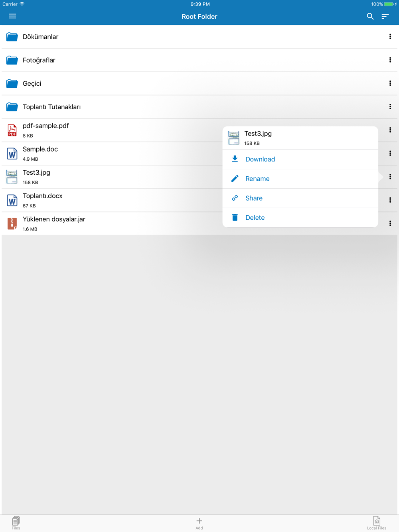
Task: Click the 4.9 MB size label
Action: point(30,159)
